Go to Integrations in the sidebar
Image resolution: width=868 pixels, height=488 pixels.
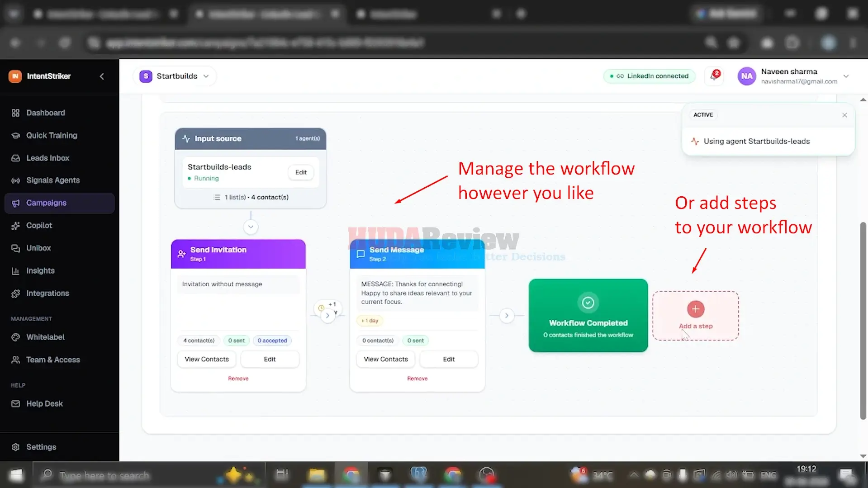click(59, 294)
